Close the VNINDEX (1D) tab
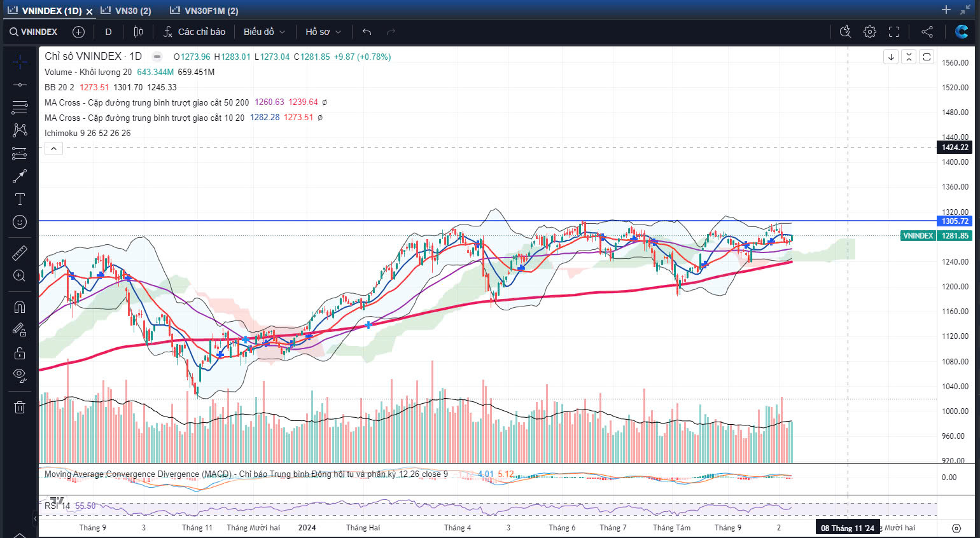This screenshot has width=980, height=538. 89,11
